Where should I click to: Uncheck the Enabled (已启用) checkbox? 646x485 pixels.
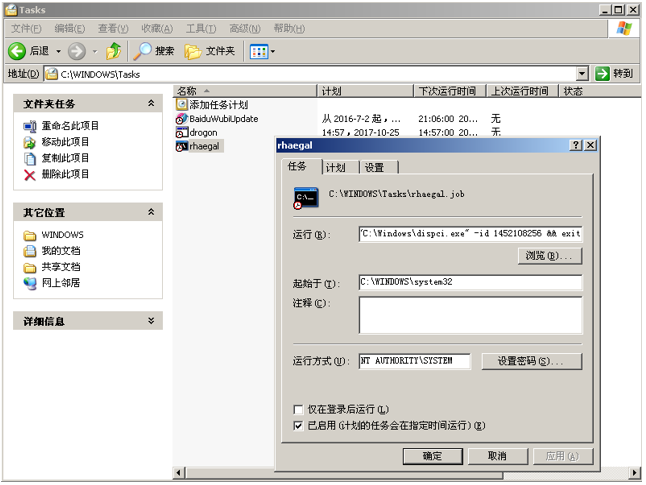pyautogui.click(x=298, y=426)
